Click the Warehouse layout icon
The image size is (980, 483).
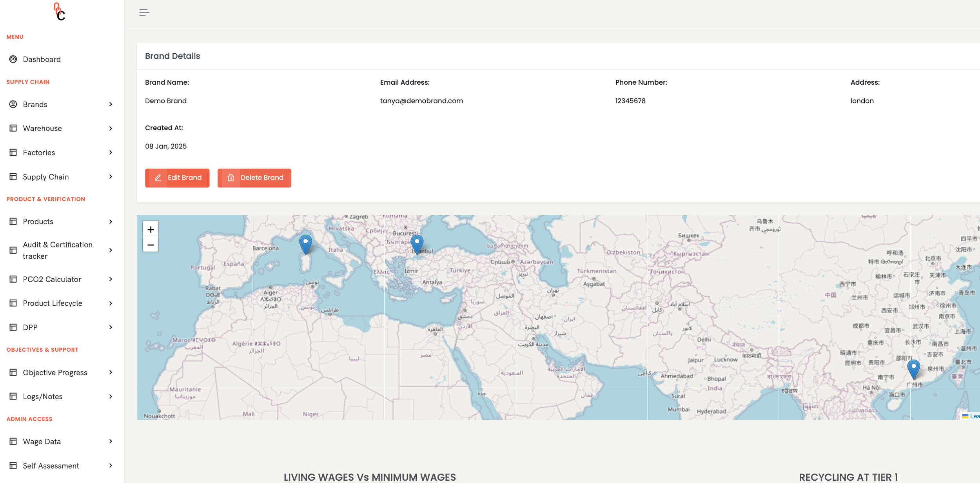point(13,128)
